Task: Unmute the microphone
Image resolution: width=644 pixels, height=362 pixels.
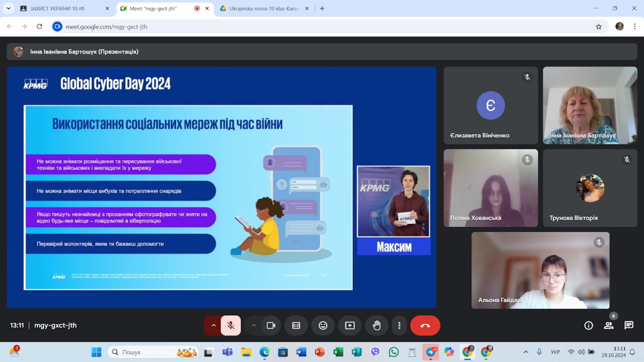Action: pyautogui.click(x=231, y=325)
